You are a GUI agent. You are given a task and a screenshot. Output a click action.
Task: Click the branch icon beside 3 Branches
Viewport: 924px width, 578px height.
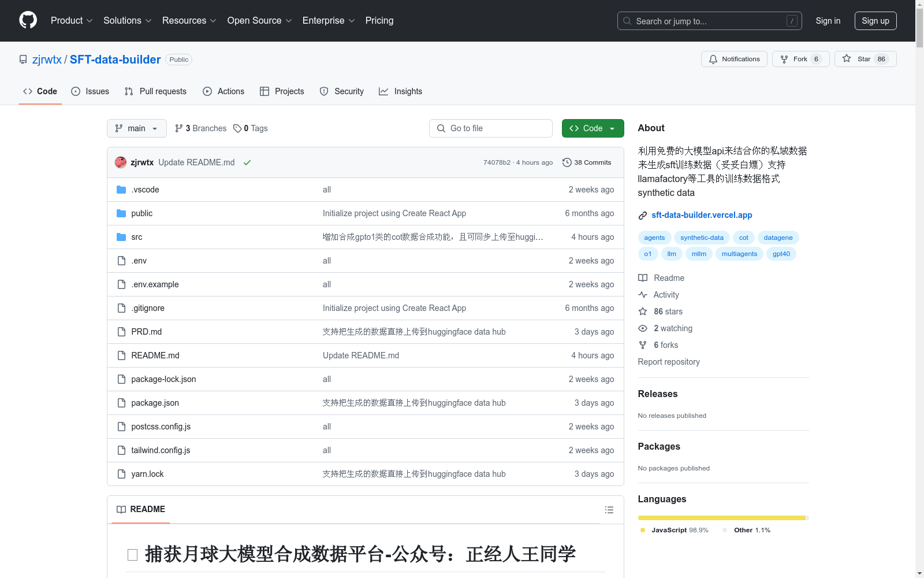[x=179, y=128]
